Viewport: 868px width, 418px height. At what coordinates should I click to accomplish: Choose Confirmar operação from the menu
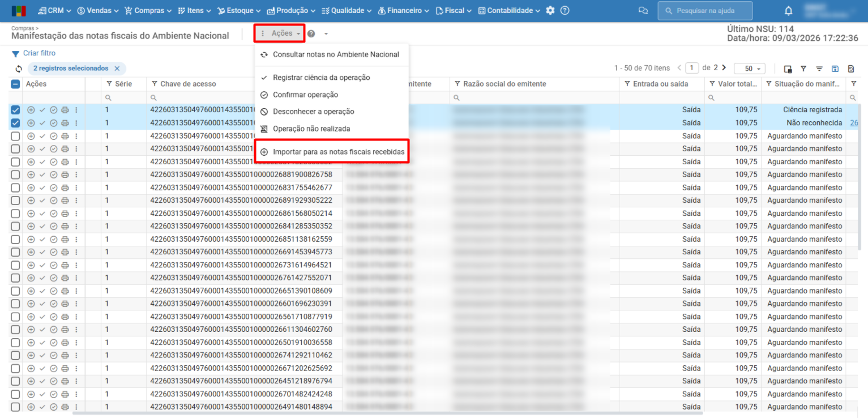(331, 95)
